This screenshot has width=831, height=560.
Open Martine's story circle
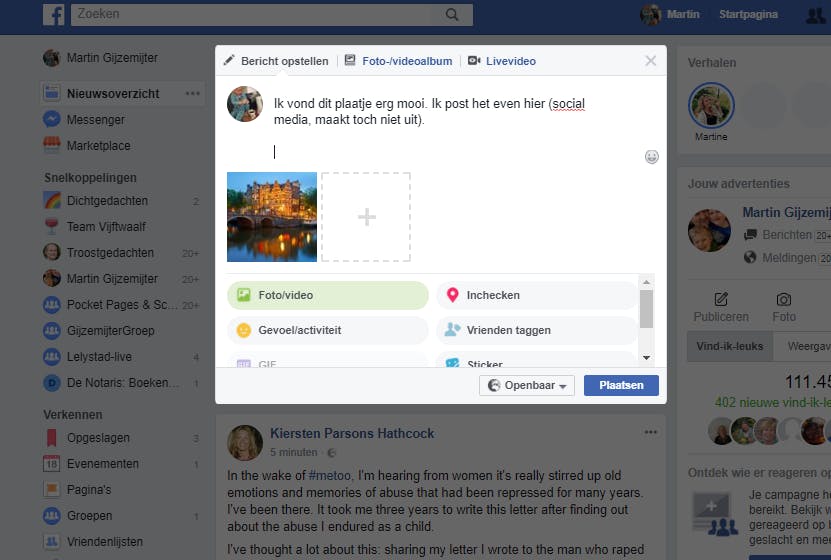coord(711,105)
